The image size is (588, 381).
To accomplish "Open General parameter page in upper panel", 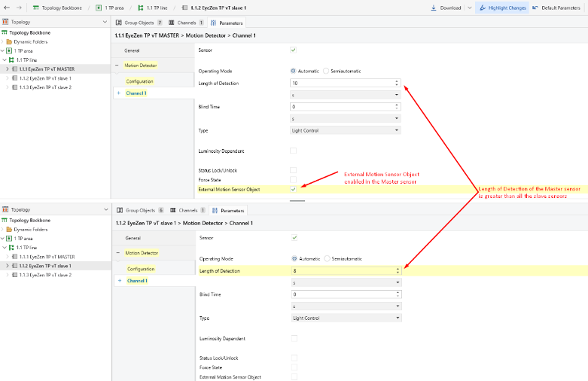I will pos(132,50).
